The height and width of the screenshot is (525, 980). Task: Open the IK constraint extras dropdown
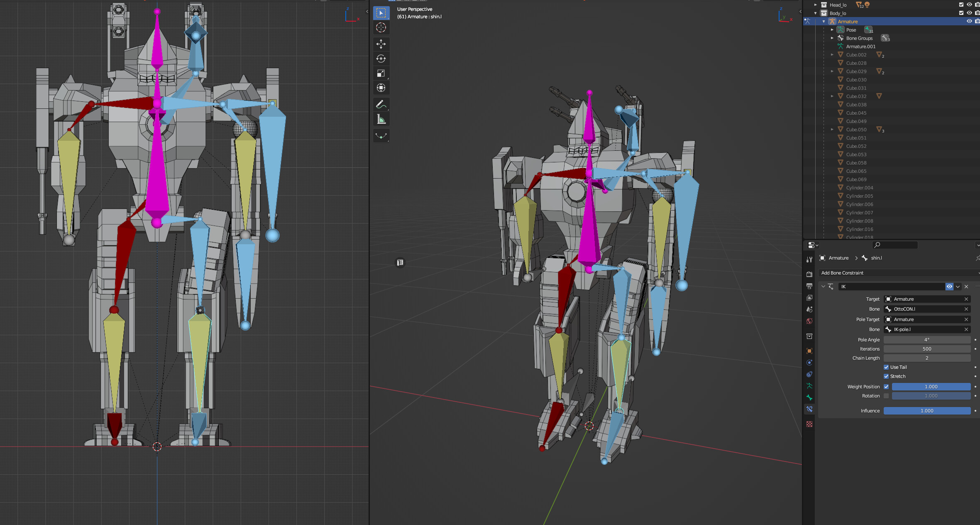point(958,287)
